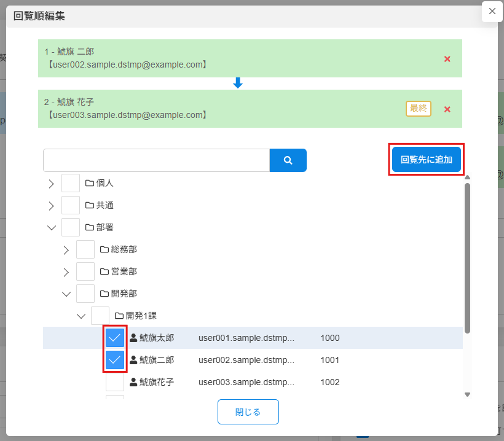Click the user search text field
The height and width of the screenshot is (441, 504).
point(156,160)
